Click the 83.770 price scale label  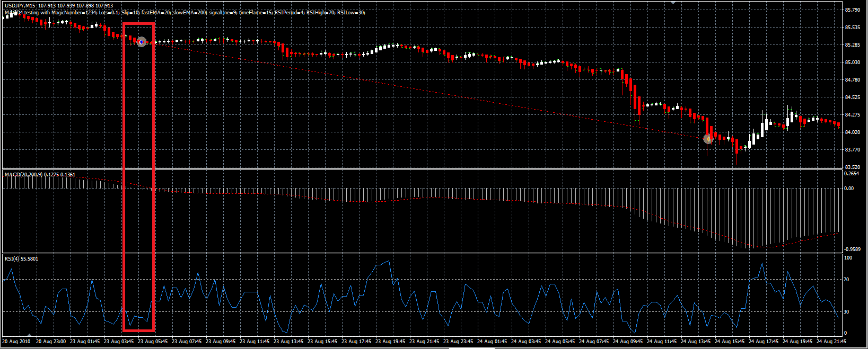853,149
